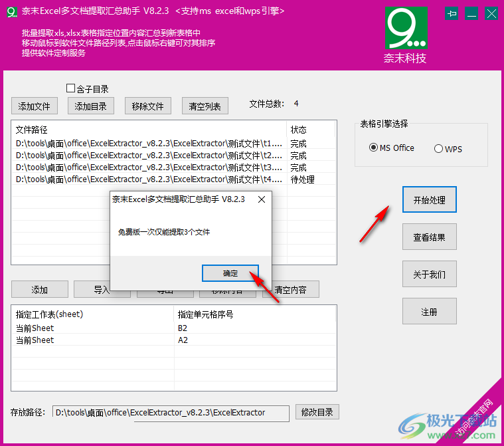Select the MS Office engine radio button
504x446 pixels.
click(373, 148)
